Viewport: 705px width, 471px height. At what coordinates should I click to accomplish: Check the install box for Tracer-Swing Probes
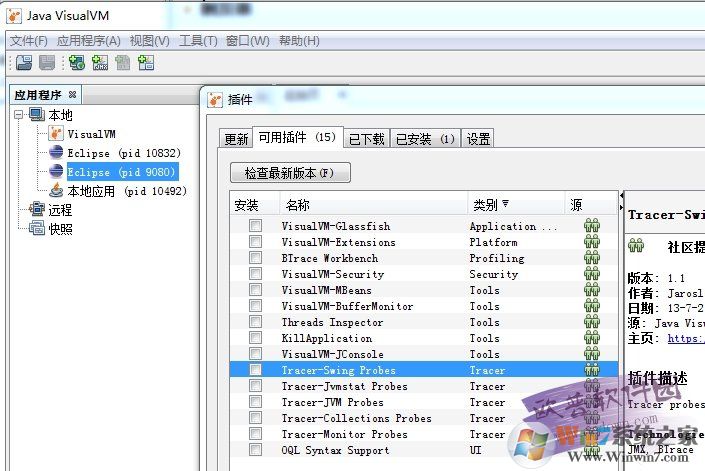pos(255,370)
